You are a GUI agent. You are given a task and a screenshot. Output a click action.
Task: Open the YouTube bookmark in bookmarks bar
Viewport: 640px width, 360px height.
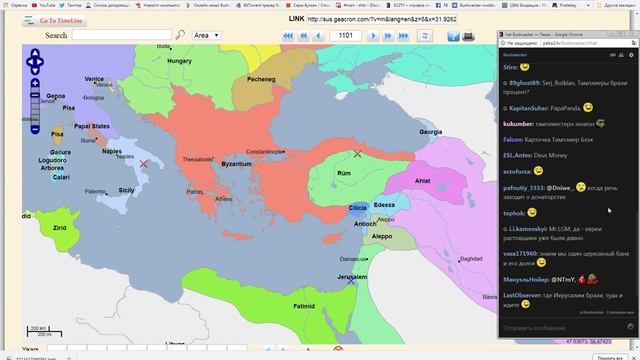click(x=44, y=5)
